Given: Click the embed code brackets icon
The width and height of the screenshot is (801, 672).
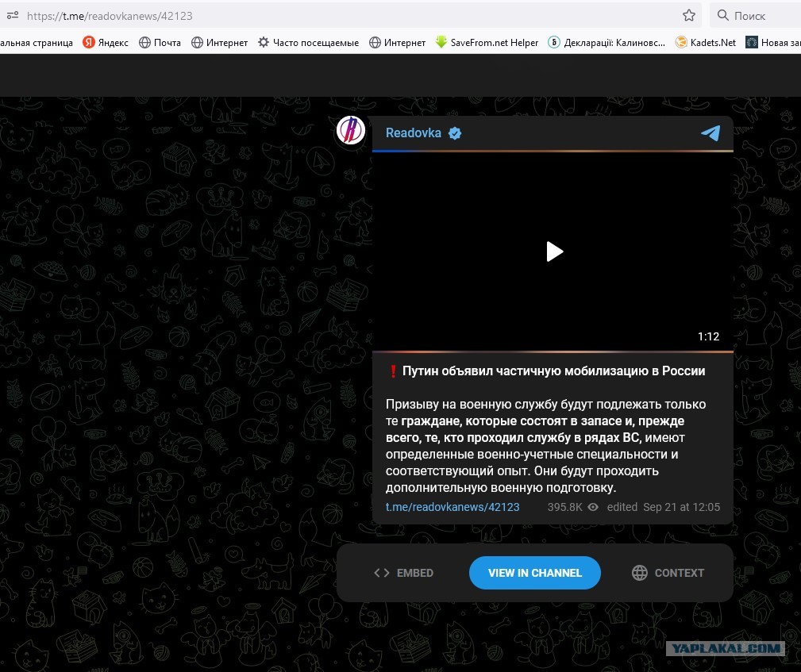Looking at the screenshot, I should tap(382, 573).
